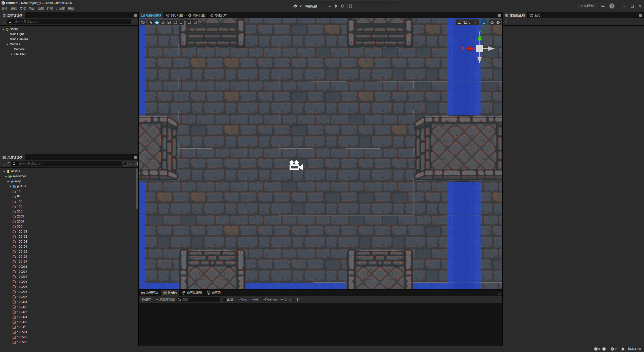Enable the 正则 regex checkbox
644x352 pixels.
(224, 299)
